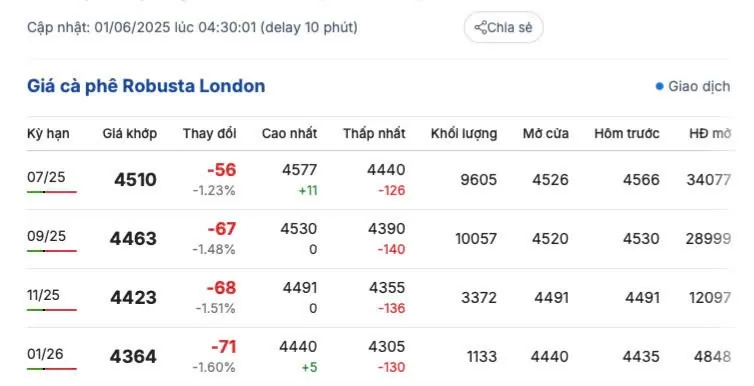754x386 pixels.
Task: Click the range bar under 07/25
Action: [52, 192]
